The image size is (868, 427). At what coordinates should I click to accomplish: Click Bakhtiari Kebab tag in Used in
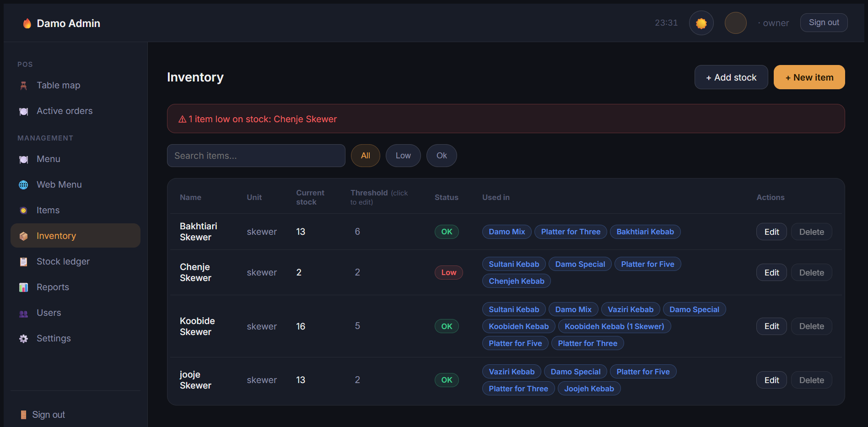(645, 232)
